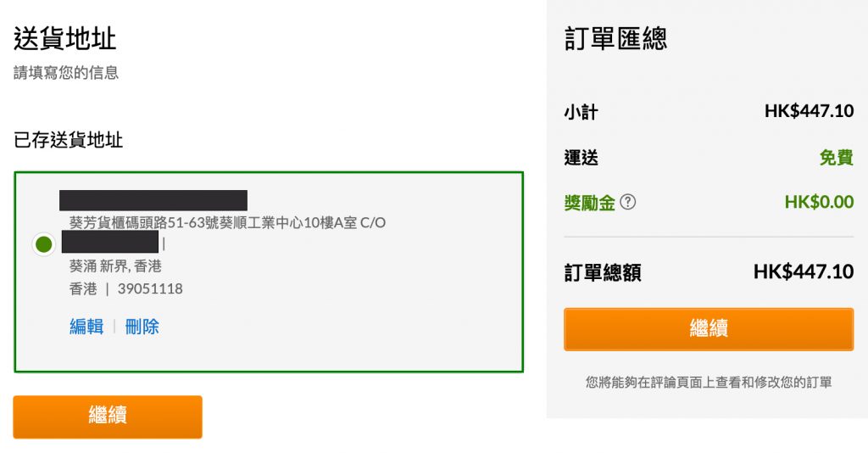Click the 葵涌 新界, 香港 district line
Image resolution: width=868 pixels, height=453 pixels.
coord(115,266)
